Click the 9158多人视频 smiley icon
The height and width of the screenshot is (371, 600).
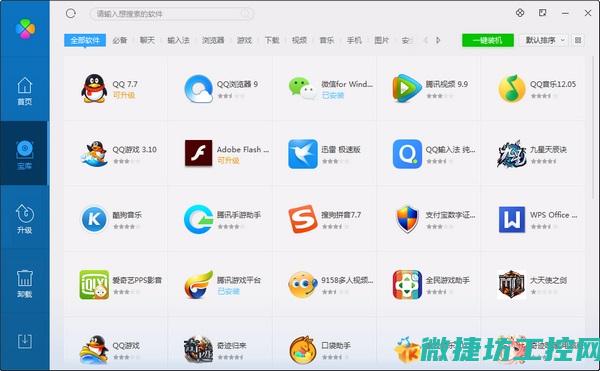(303, 285)
